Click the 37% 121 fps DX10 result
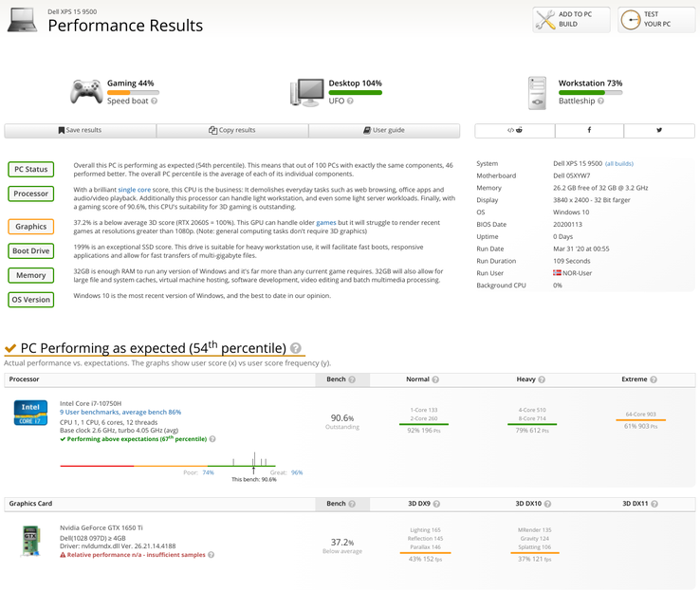 (535, 559)
